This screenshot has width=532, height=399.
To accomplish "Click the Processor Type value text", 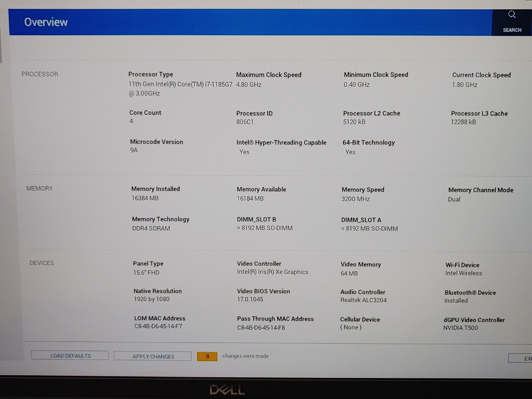I will click(180, 85).
